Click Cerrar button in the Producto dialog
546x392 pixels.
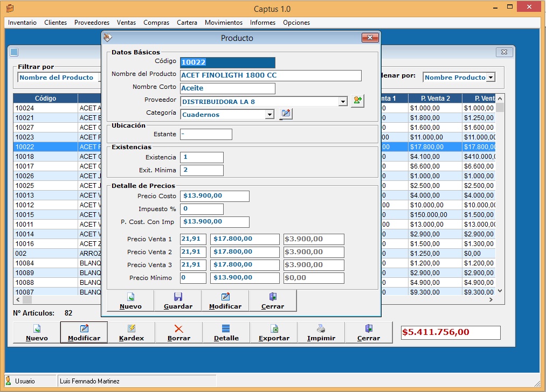(x=272, y=301)
